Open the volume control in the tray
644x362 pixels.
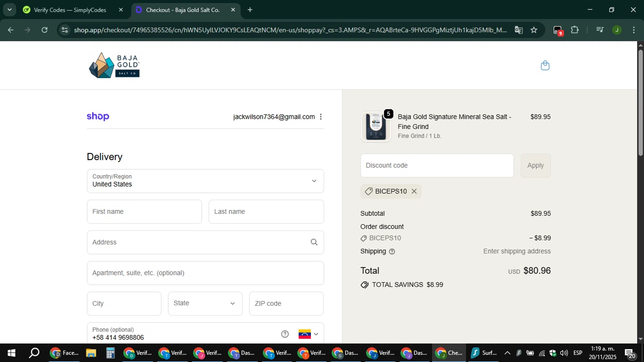coord(564,353)
